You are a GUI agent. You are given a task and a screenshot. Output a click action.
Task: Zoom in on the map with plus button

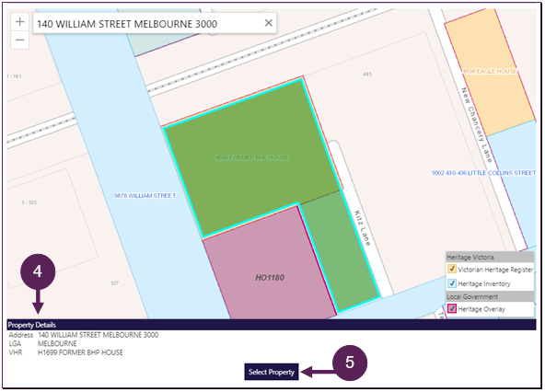[20, 22]
